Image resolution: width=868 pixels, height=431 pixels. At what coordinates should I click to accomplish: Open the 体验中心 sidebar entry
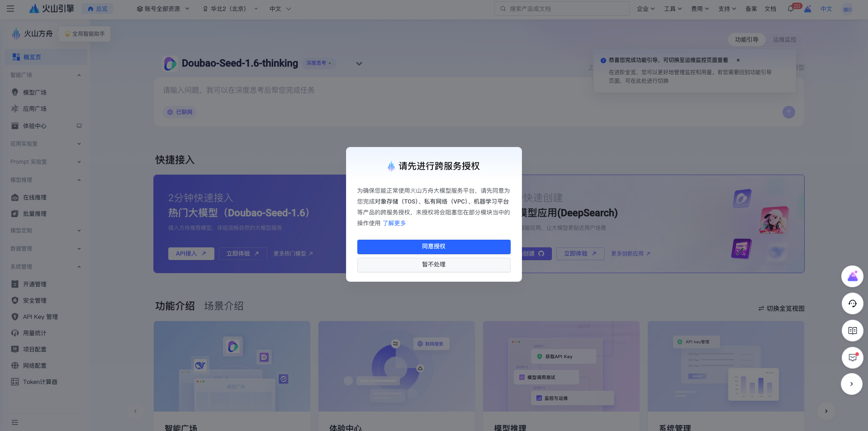[x=35, y=126]
